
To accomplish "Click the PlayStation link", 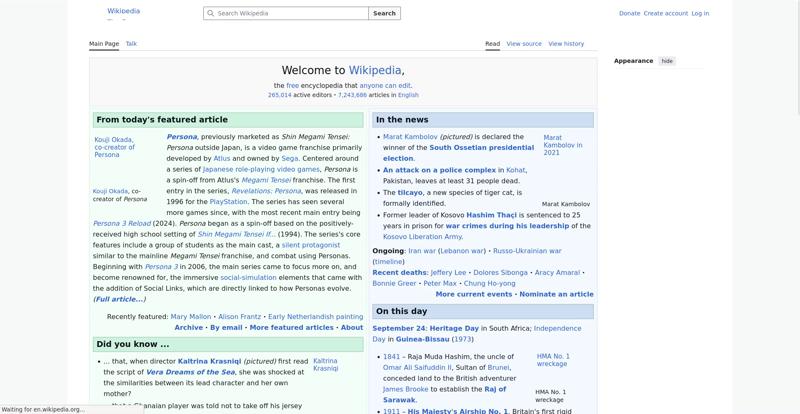I will pos(228,202).
